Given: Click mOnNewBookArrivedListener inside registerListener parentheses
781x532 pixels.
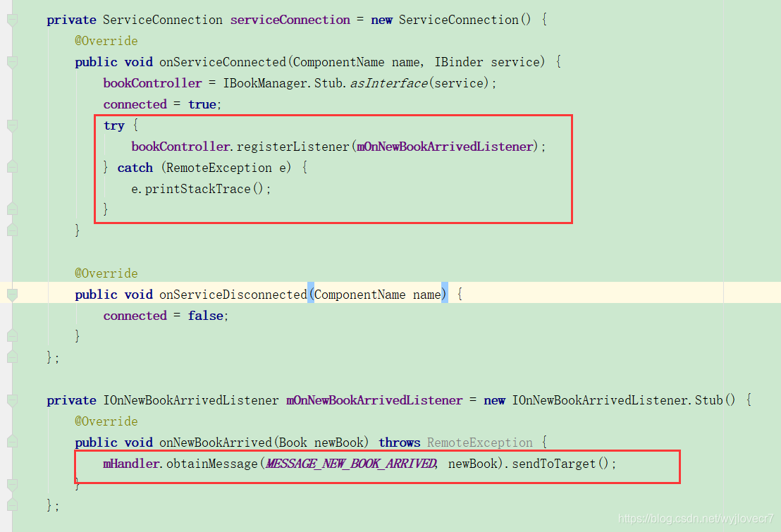Looking at the screenshot, I should pos(445,147).
